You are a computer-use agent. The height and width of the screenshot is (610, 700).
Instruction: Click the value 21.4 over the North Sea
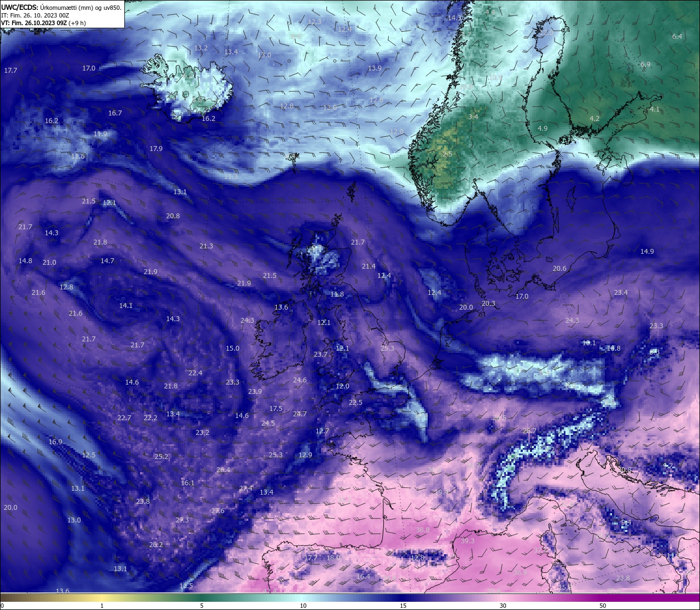click(369, 266)
